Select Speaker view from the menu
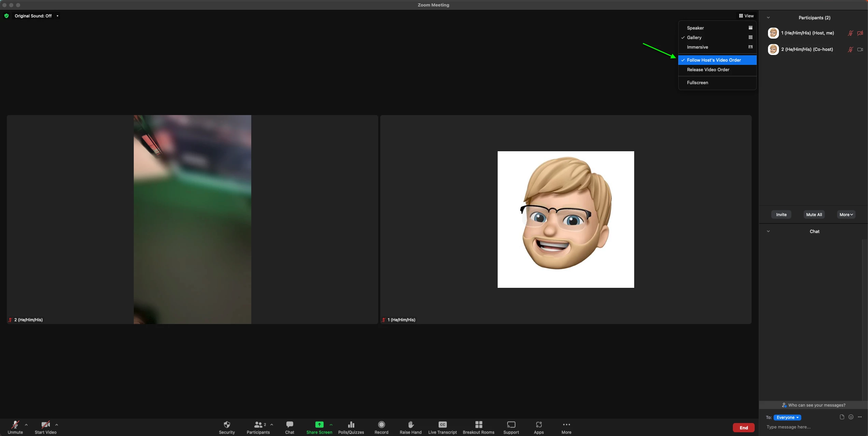 [695, 28]
